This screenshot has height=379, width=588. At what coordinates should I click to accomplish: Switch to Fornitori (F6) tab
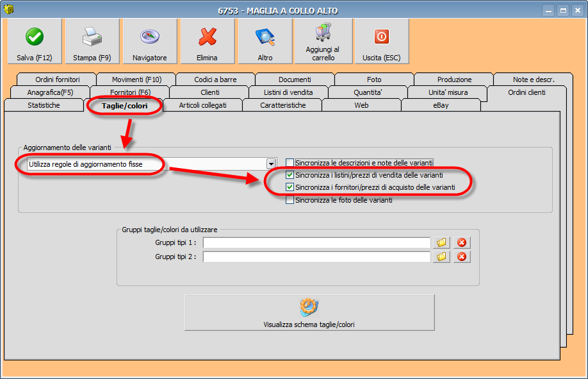click(130, 92)
